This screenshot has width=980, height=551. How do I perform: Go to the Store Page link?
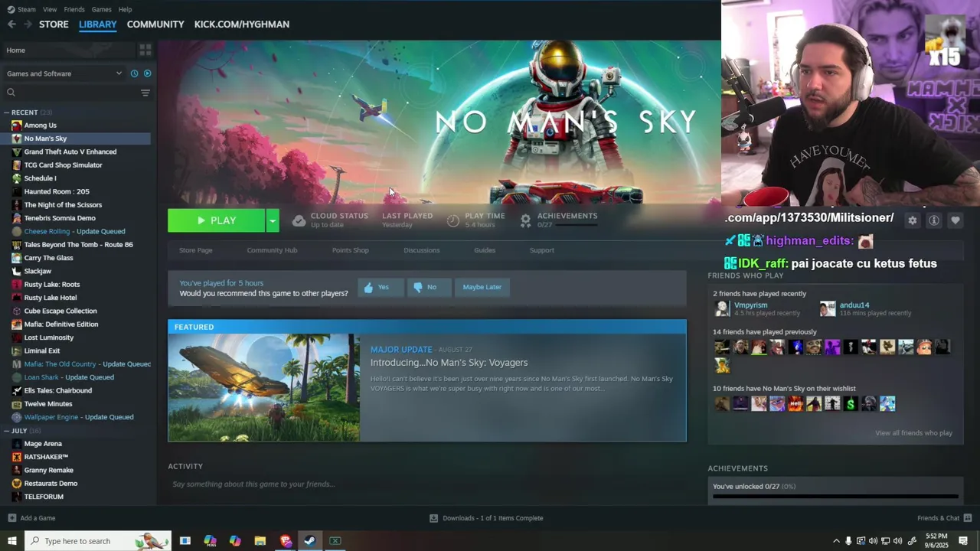point(196,250)
